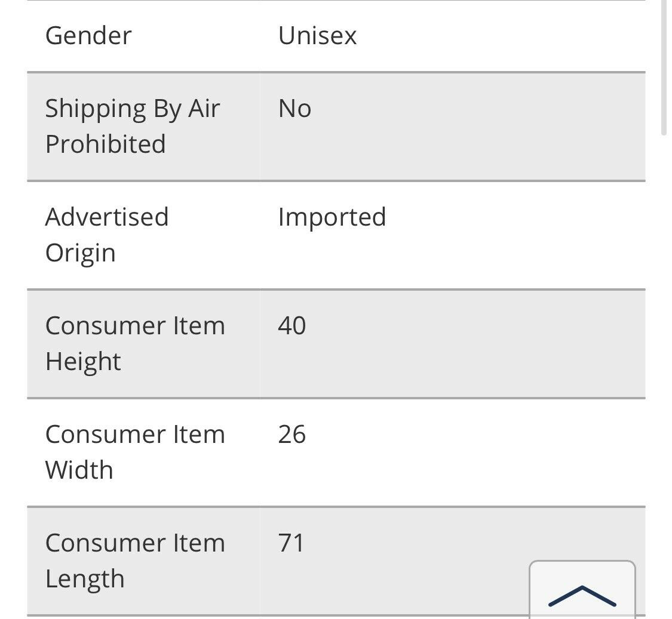Click the Consumer Item Length label
This screenshot has height=619, width=672.
click(x=135, y=561)
